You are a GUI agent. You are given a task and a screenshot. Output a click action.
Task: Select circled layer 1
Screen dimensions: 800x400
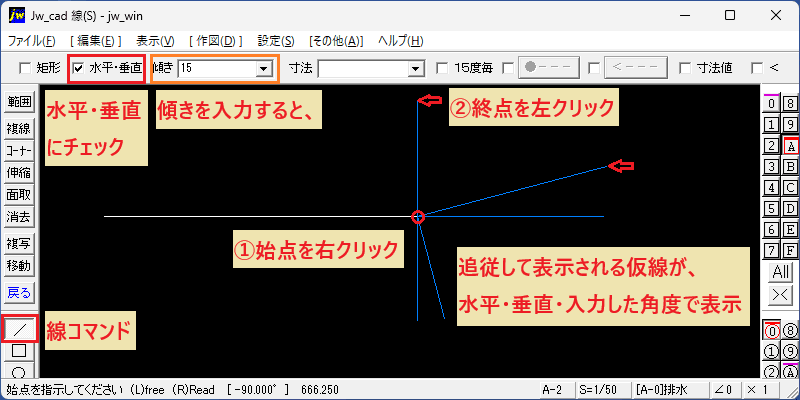coord(771,352)
